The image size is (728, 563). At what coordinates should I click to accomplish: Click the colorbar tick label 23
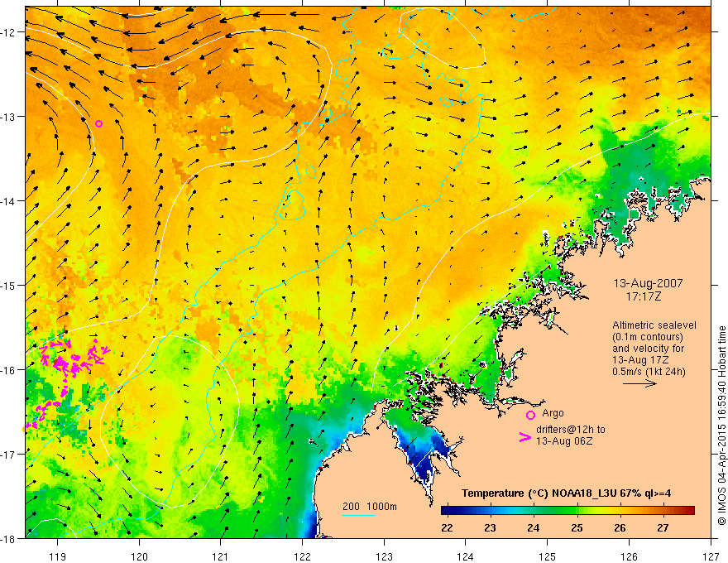coord(491,527)
